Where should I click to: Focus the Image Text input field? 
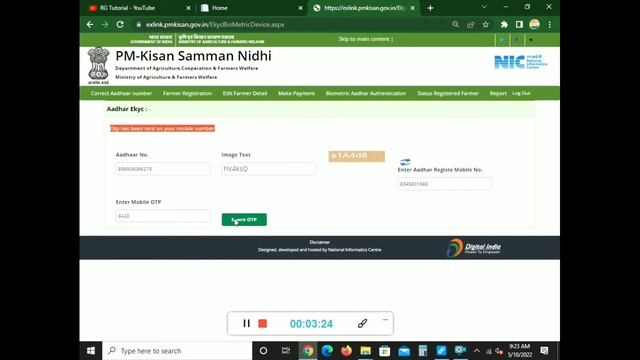[x=269, y=169]
